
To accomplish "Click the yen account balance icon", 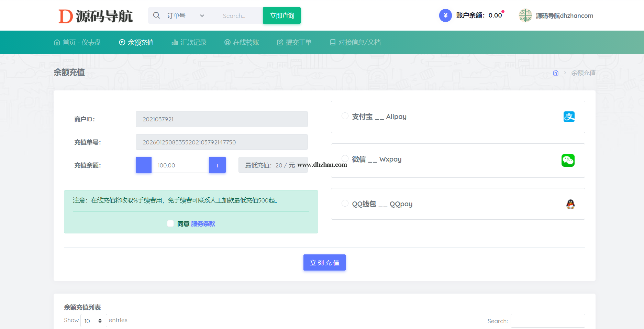I will tap(445, 15).
